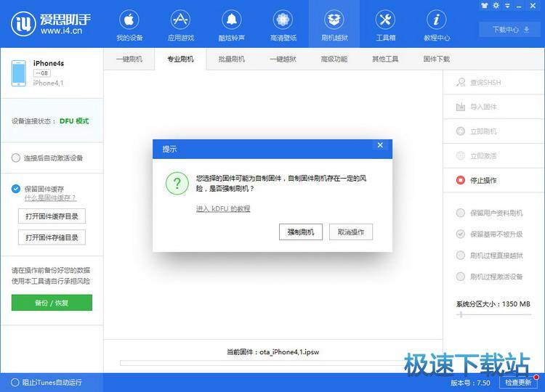545x392 pixels.
Task: Click the 查询SHSH search icon
Action: click(461, 82)
